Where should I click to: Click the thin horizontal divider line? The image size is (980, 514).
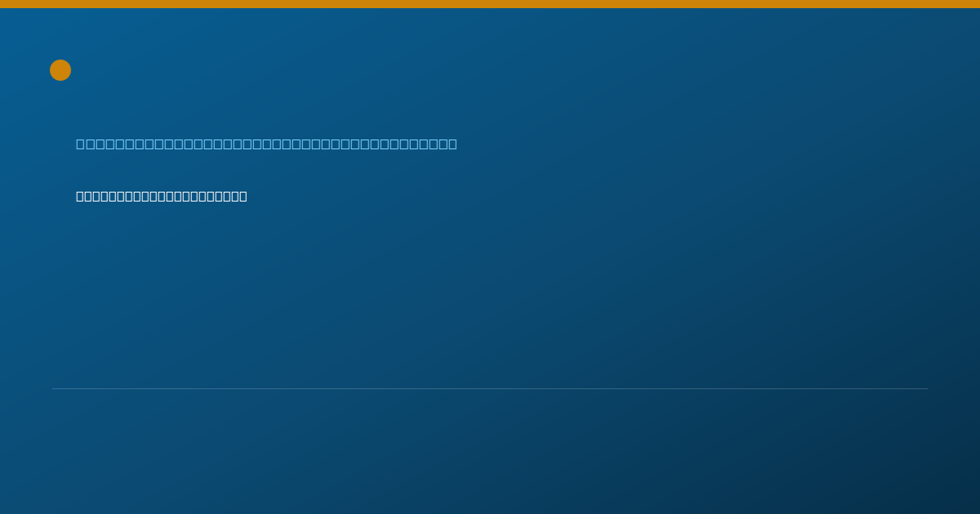click(490, 388)
